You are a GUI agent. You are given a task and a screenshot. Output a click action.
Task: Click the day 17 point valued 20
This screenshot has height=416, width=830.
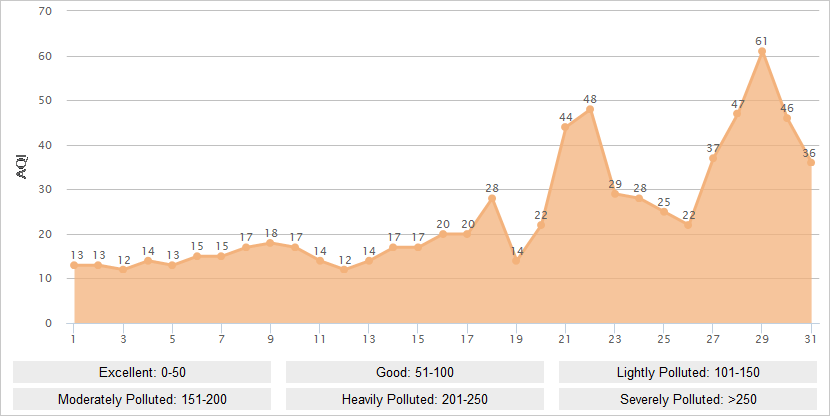pyautogui.click(x=467, y=234)
